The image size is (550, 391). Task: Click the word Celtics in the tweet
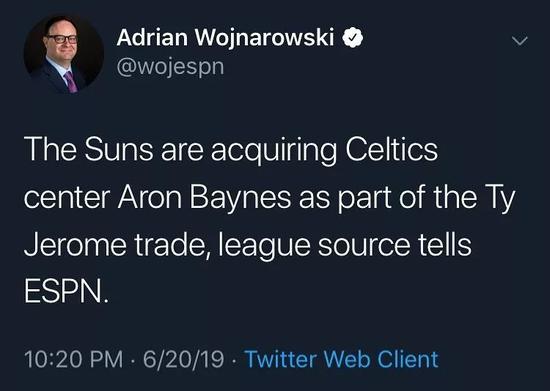point(391,149)
